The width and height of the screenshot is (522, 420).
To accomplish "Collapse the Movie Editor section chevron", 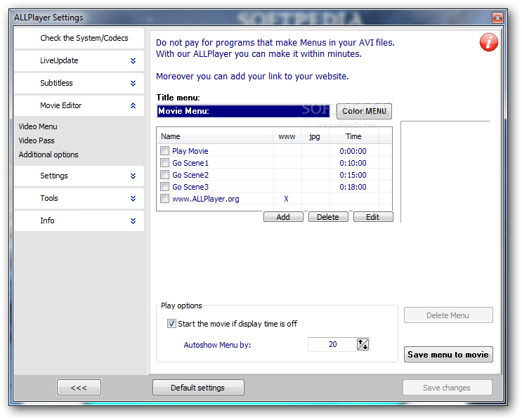I will pos(133,105).
